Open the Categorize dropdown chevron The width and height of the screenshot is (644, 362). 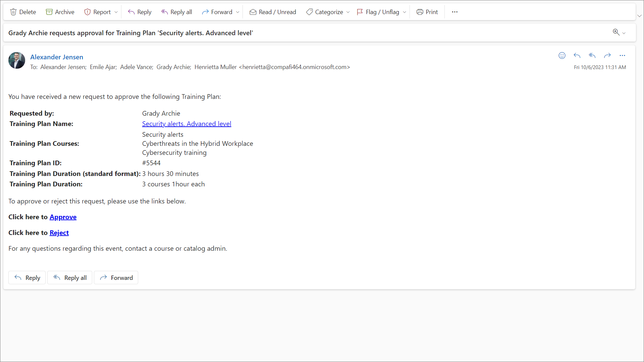pyautogui.click(x=348, y=12)
